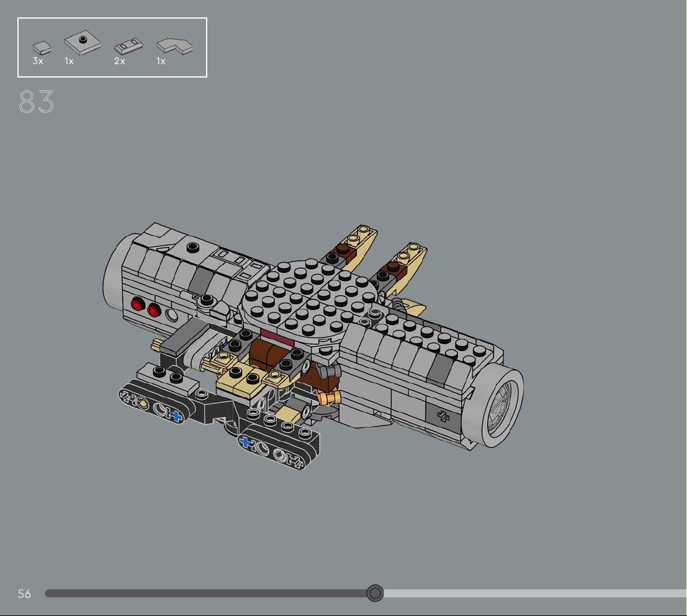Select the grille tile part marked 2x
The width and height of the screenshot is (687, 616).
(128, 46)
